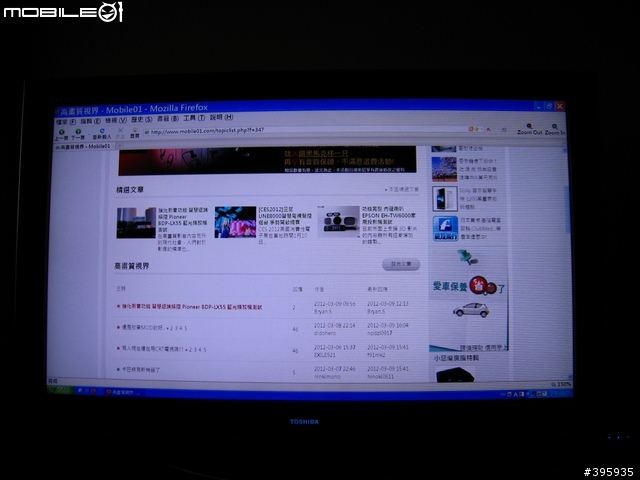640x480 pixels.
Task: Open the CES2012 Samsung featured article thumbnail
Action: [x=236, y=222]
